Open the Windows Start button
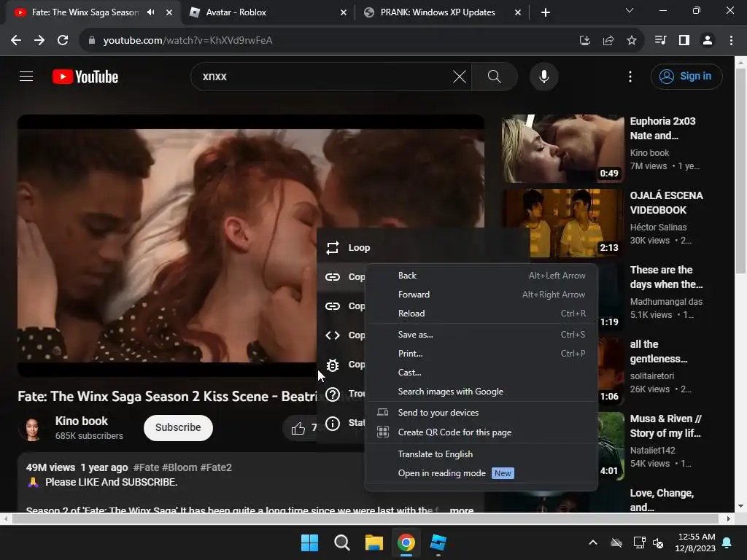This screenshot has width=747, height=560. click(309, 542)
